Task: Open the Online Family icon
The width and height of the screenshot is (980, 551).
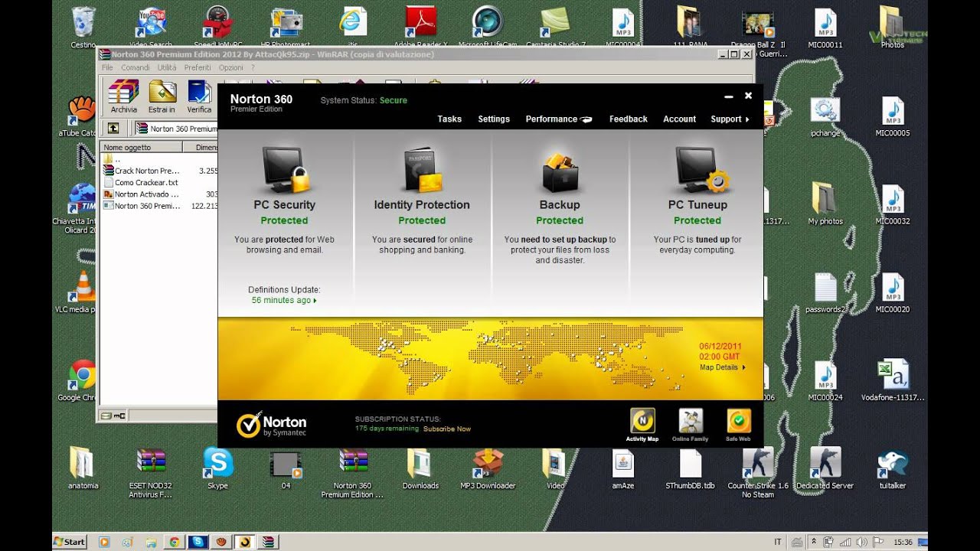Action: coord(691,421)
